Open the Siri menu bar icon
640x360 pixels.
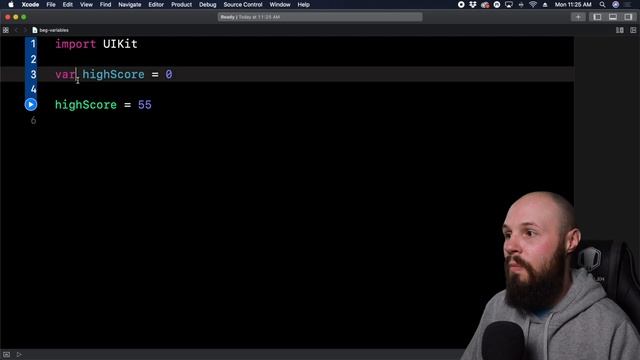(x=616, y=4)
